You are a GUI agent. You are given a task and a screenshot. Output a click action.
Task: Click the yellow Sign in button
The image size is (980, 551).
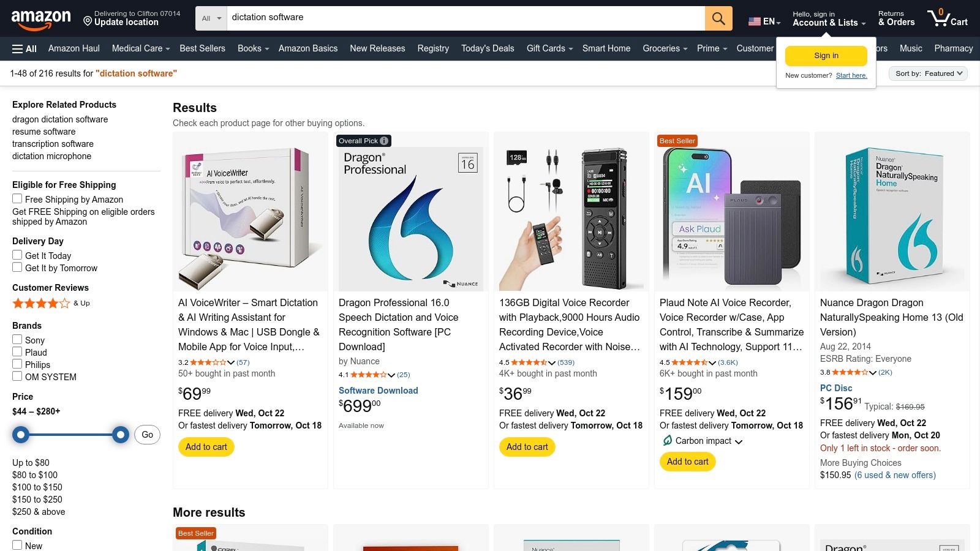pos(826,55)
